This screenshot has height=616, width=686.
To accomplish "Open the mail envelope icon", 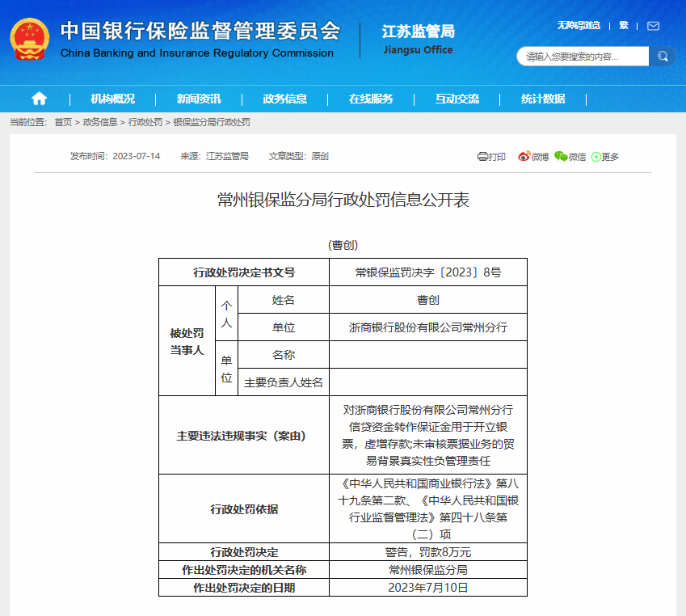I will coord(653,26).
